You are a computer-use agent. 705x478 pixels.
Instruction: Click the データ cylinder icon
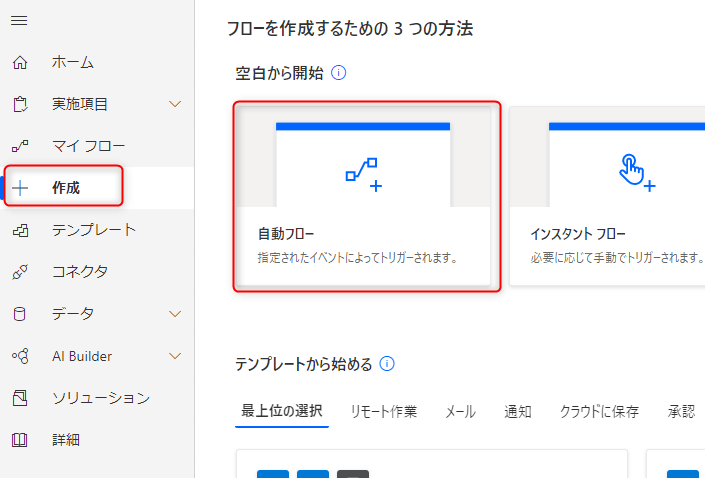(x=20, y=314)
